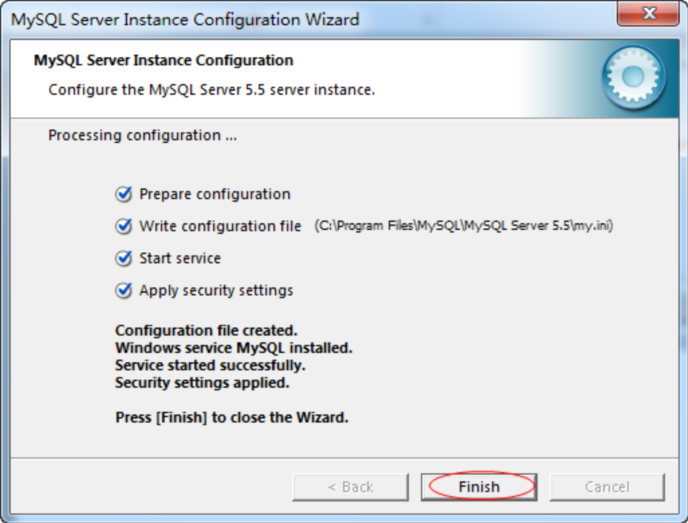The height and width of the screenshot is (523, 688).
Task: Click the Service started successfully message
Action: 210,365
